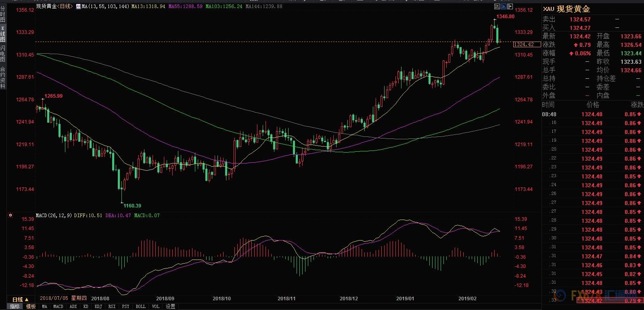The image size is (644, 310).
Task: Click the MACD panel settings gear icon
Action: tap(10, 216)
